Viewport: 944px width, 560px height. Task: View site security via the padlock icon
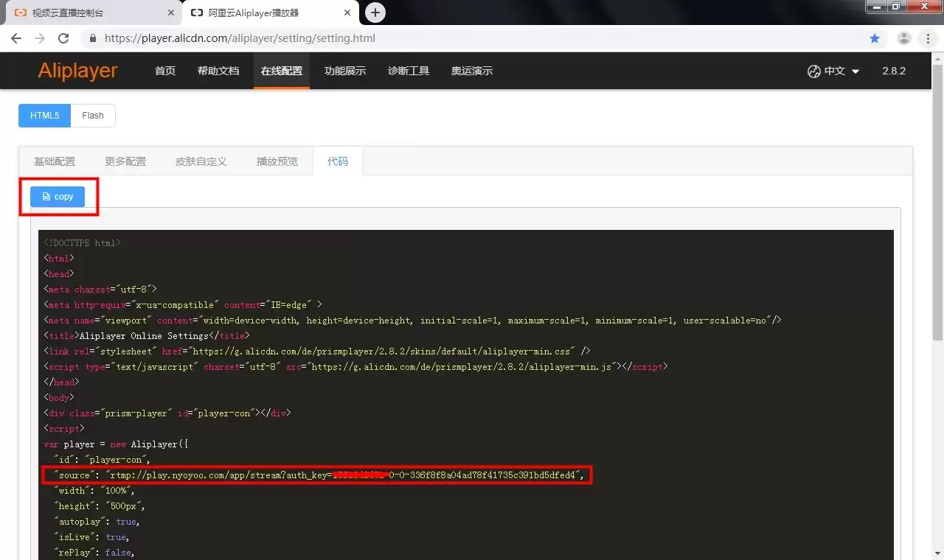click(x=93, y=38)
